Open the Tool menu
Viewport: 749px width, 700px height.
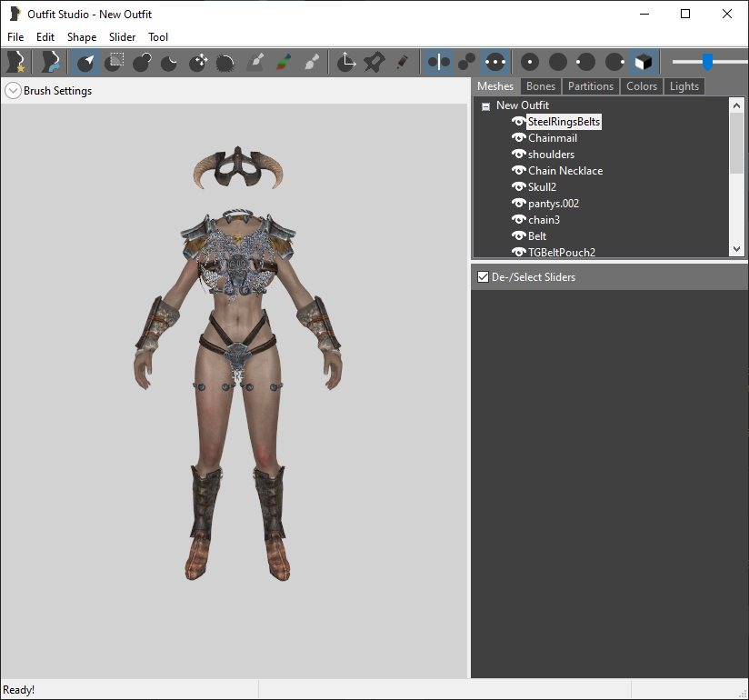pos(158,36)
